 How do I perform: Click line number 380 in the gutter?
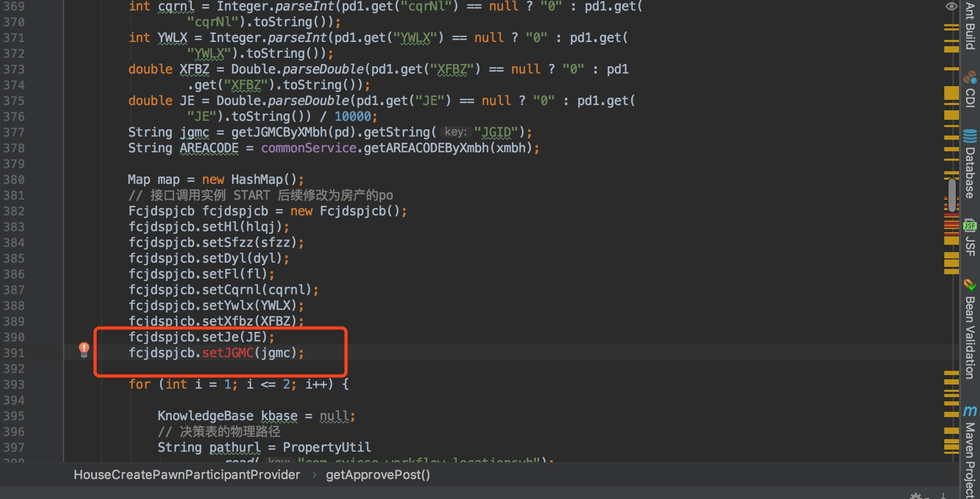(x=14, y=180)
